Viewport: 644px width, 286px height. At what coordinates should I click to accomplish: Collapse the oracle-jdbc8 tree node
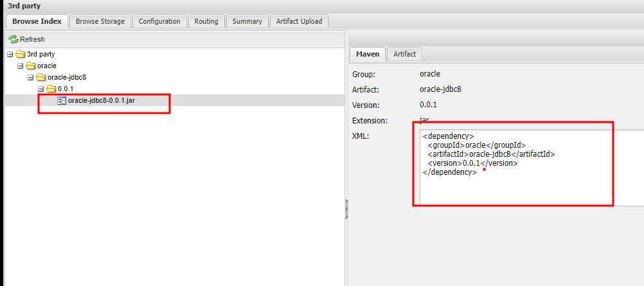pos(30,77)
